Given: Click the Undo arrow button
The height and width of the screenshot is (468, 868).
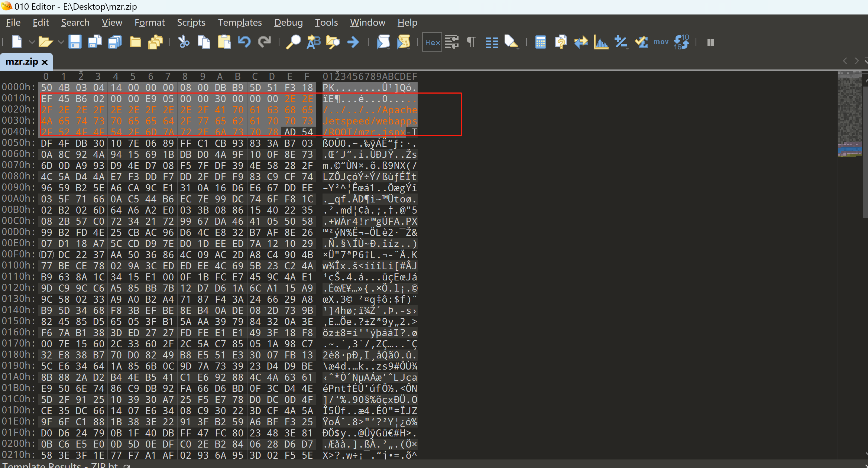Looking at the screenshot, I should 244,42.
